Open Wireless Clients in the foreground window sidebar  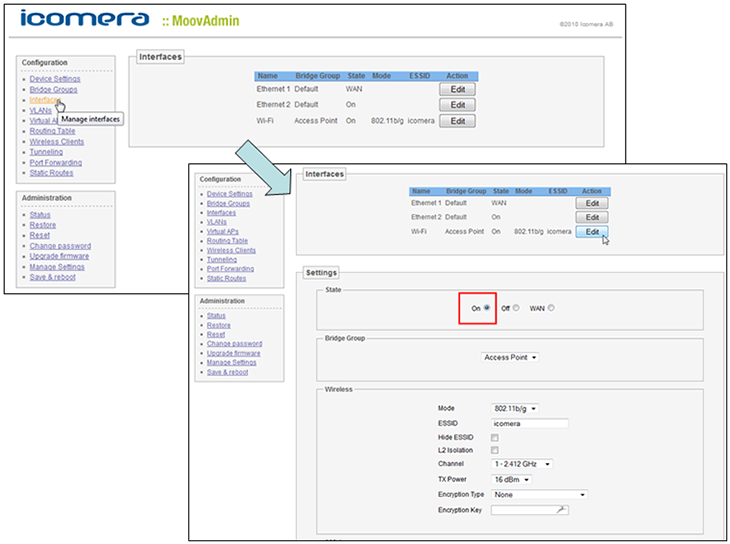point(234,250)
